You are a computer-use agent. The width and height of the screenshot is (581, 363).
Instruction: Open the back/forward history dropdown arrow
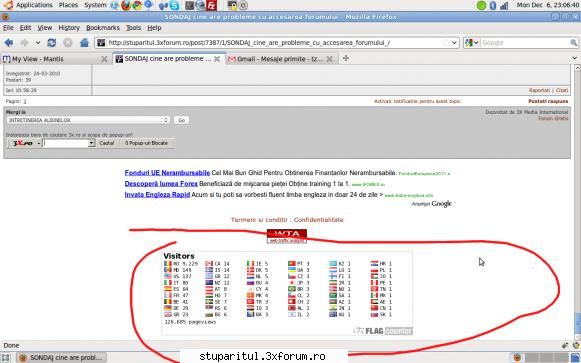tap(38, 43)
